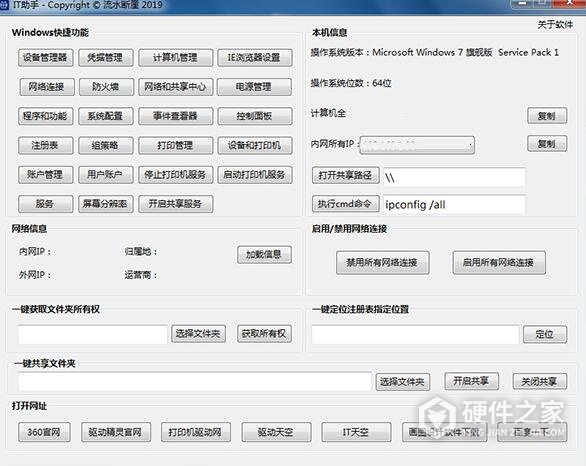Open 百度一下 website button
The height and width of the screenshot is (466, 586).
[x=532, y=432]
